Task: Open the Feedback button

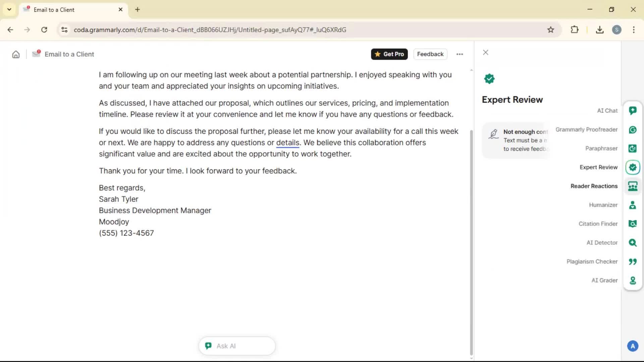Action: [x=430, y=54]
